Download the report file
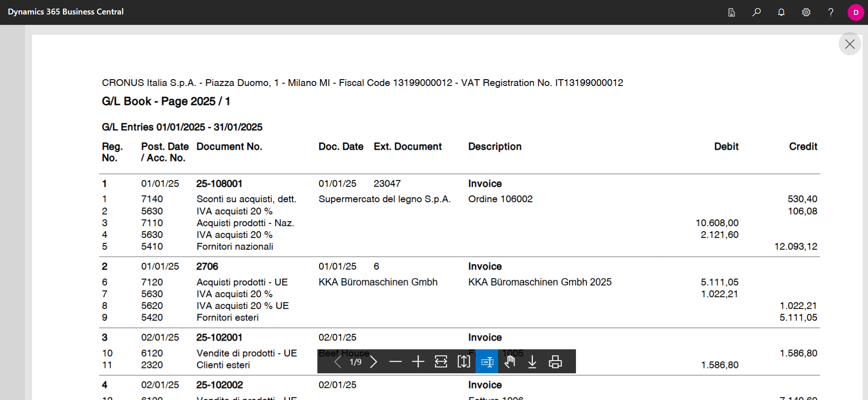Viewport: 868px width, 400px height. click(533, 362)
